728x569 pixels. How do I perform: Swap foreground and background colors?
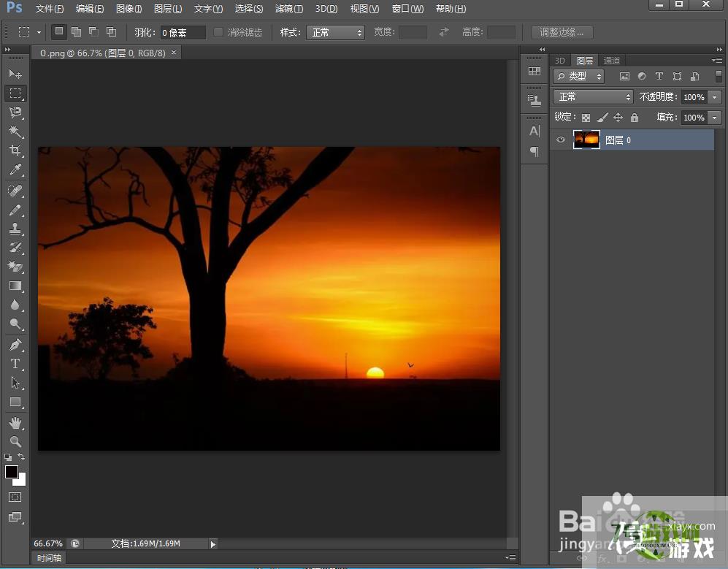click(x=21, y=457)
